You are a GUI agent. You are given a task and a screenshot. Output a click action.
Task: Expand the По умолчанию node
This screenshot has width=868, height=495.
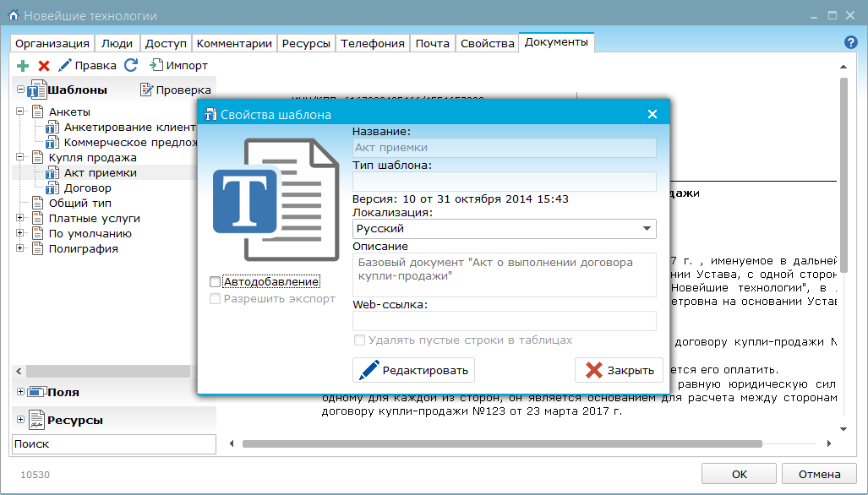point(20,233)
